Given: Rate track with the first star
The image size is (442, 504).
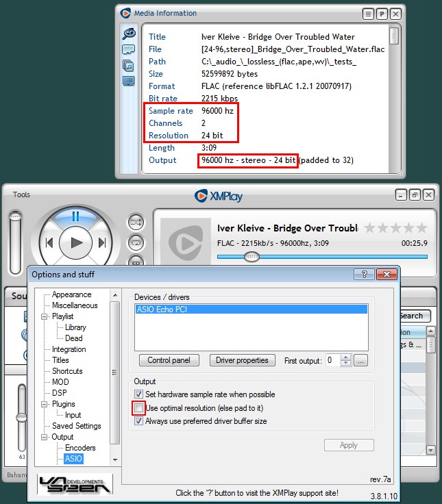Looking at the screenshot, I should [370, 228].
